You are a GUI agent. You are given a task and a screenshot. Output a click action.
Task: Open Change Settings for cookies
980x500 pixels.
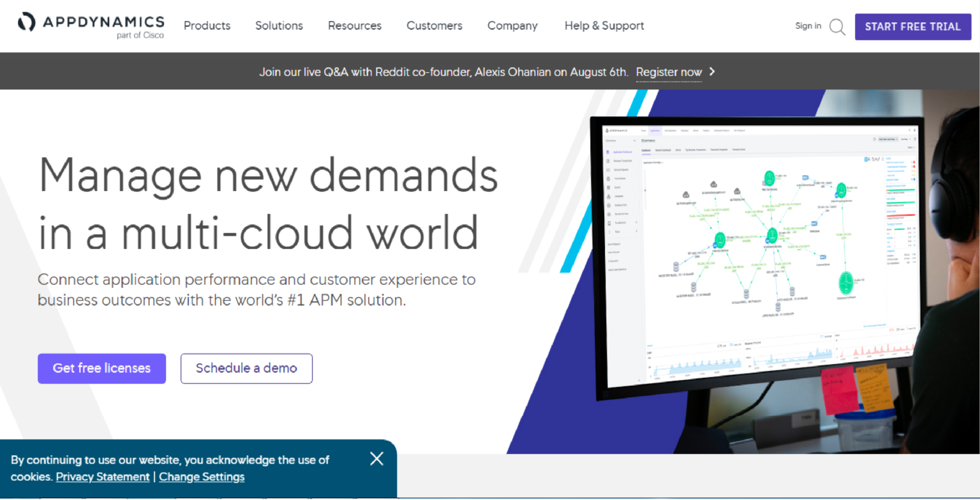tap(202, 477)
